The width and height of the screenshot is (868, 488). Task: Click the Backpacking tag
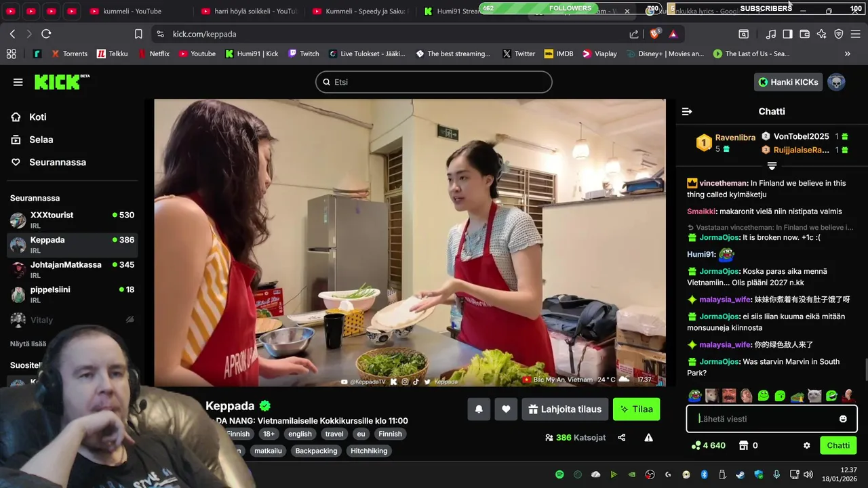pos(316,451)
